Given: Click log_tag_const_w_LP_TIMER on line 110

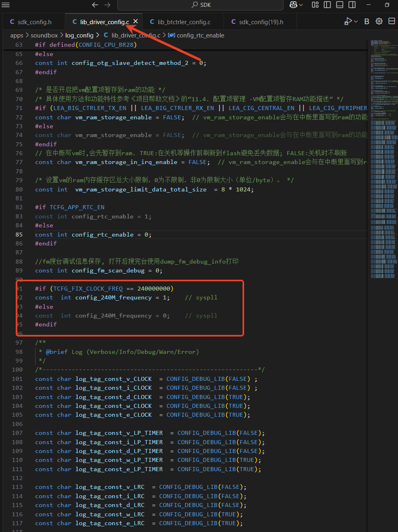Looking at the screenshot, I should tap(119, 460).
